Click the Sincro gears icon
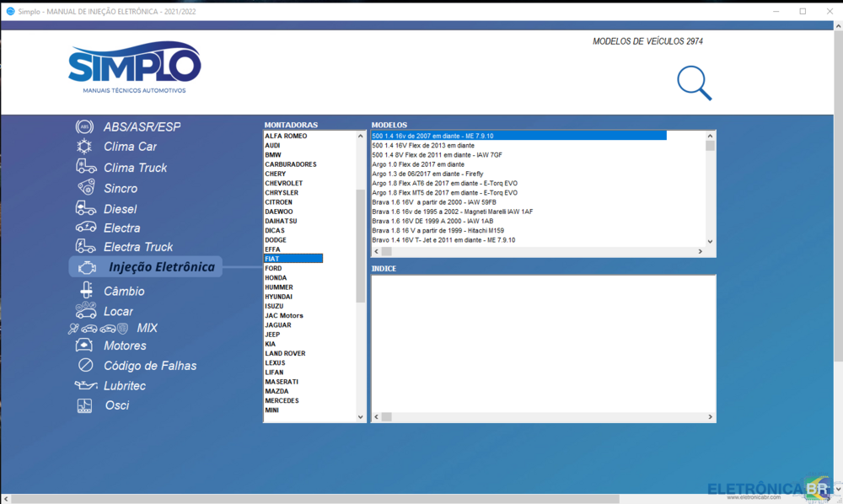Image resolution: width=843 pixels, height=504 pixels. point(85,187)
